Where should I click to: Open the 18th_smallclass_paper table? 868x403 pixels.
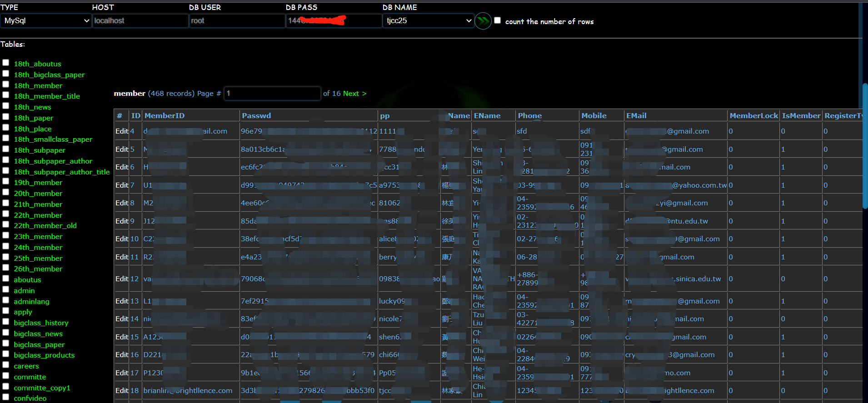click(x=53, y=139)
